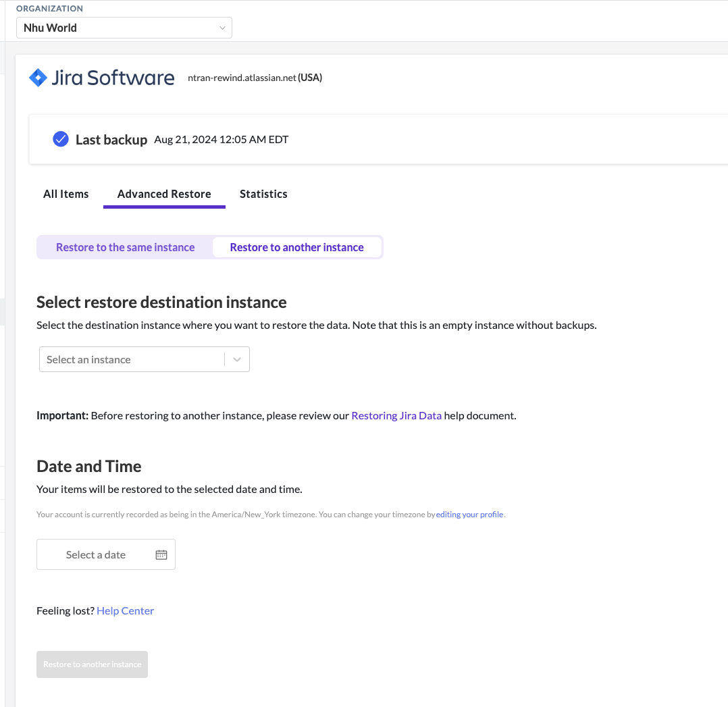Open the Statistics tab
The width and height of the screenshot is (728, 707).
click(263, 194)
